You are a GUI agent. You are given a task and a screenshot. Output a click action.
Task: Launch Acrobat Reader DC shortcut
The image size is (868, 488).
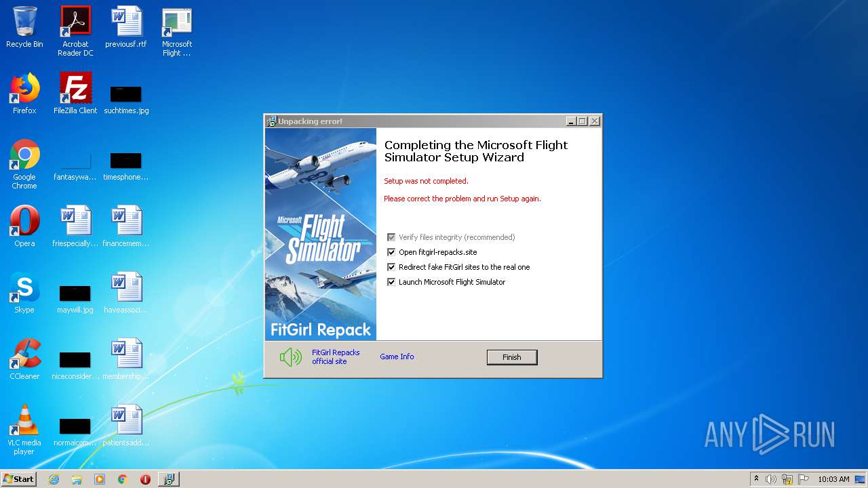(75, 31)
